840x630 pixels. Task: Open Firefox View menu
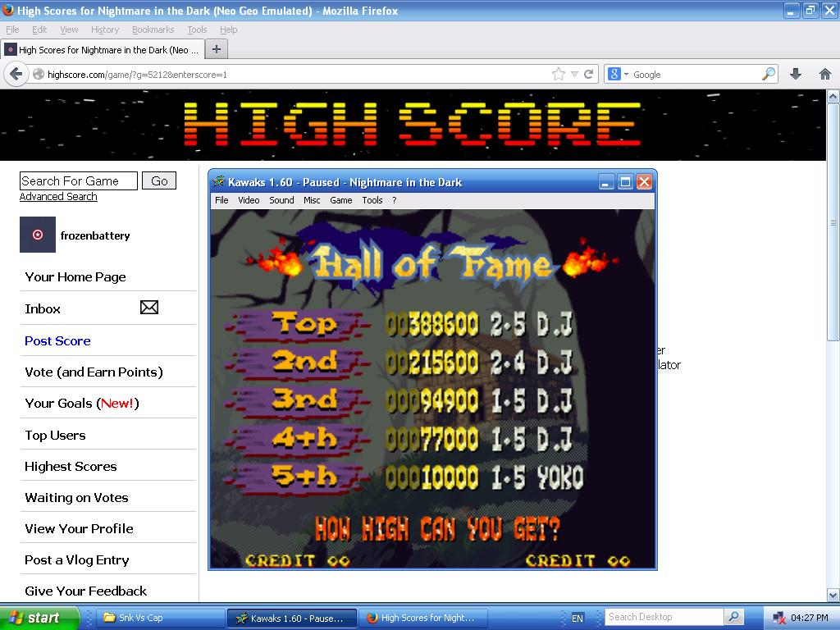(69, 30)
